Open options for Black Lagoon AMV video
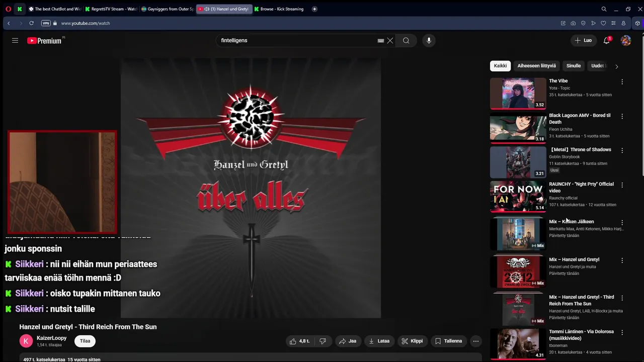This screenshot has height=362, width=644. [622, 116]
